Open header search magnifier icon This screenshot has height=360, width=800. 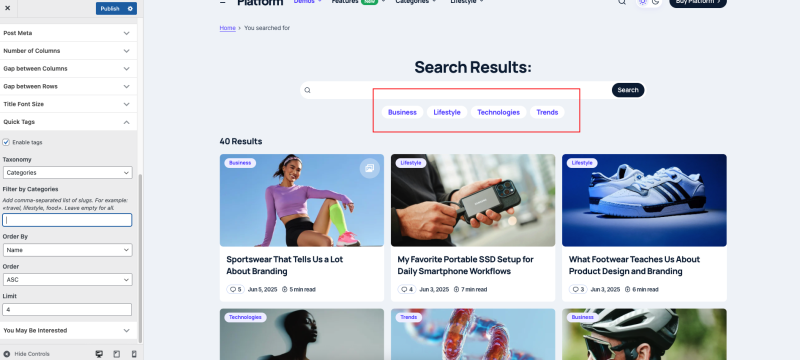622,2
